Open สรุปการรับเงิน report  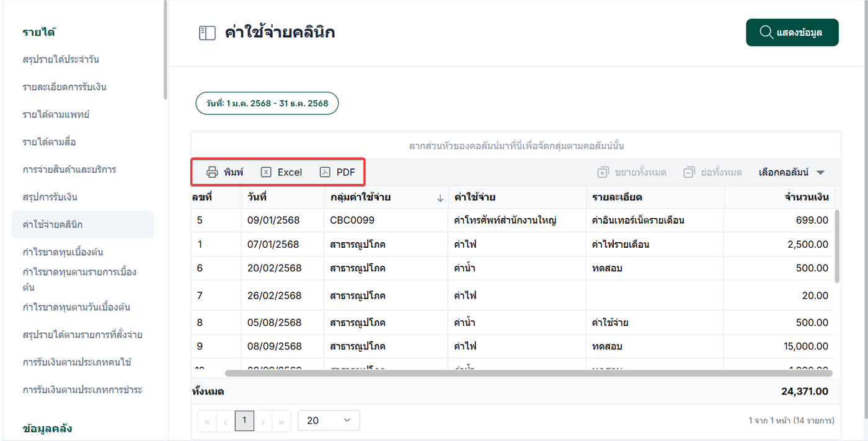(50, 197)
